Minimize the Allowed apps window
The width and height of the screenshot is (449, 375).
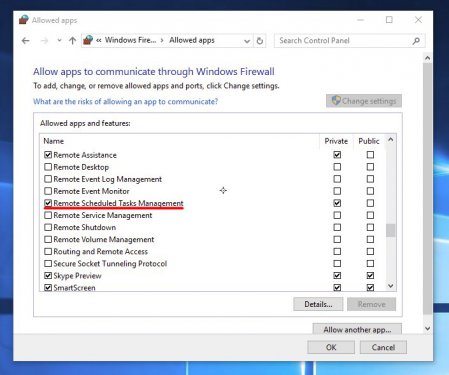360,20
